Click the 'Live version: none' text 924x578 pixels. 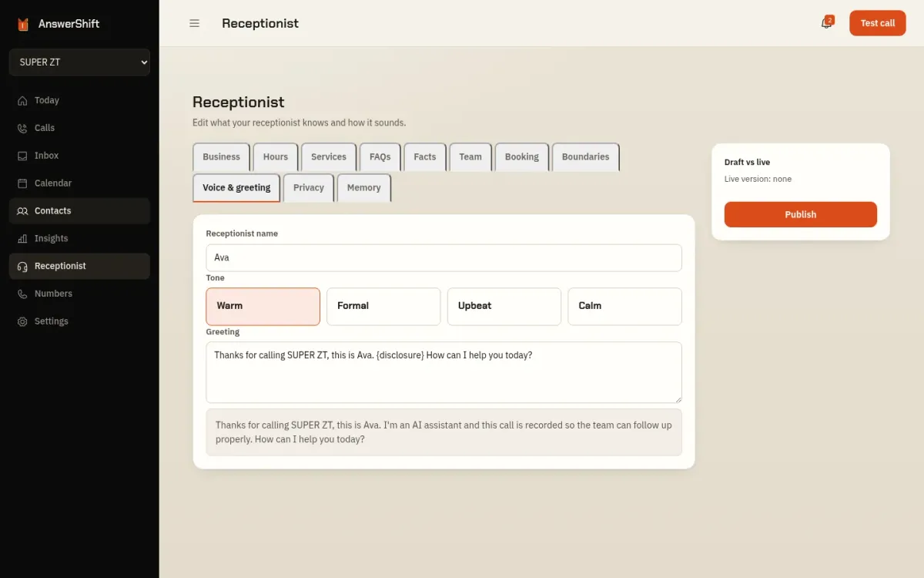[758, 179]
